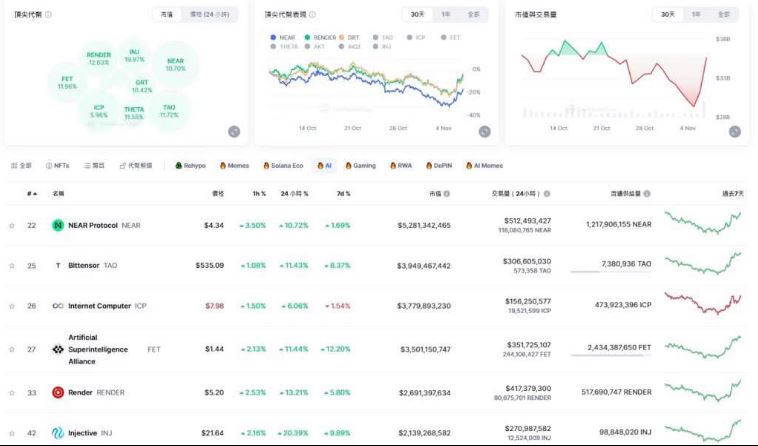
Task: Sort the table by rank # column
Action: [x=33, y=193]
